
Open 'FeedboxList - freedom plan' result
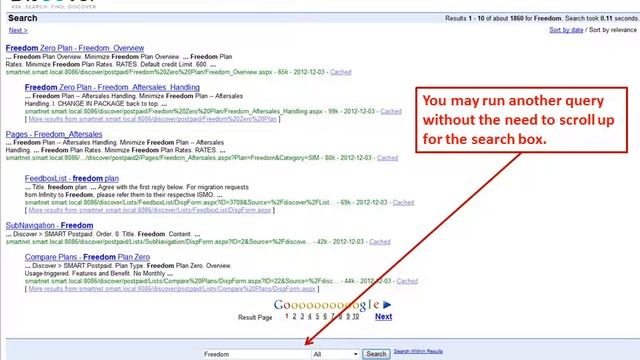point(72,178)
